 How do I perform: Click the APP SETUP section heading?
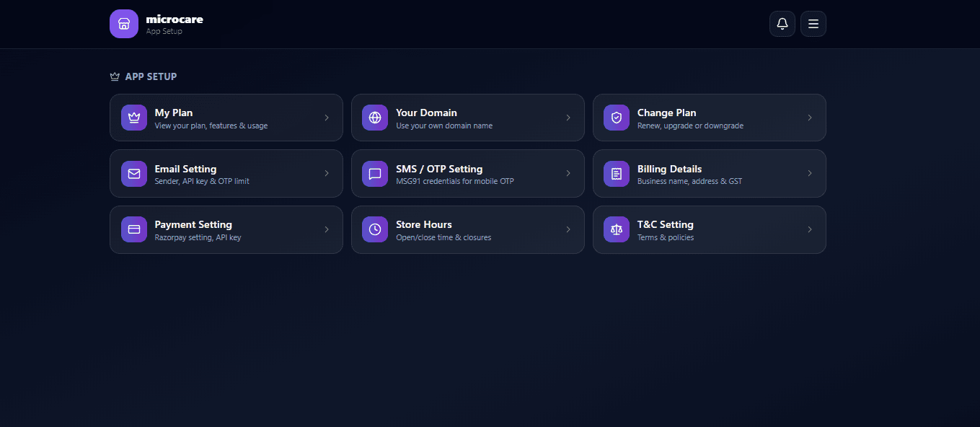151,76
